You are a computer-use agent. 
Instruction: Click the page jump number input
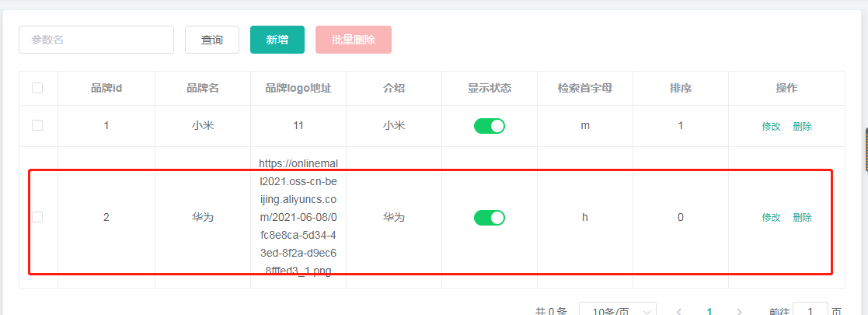[x=810, y=311]
